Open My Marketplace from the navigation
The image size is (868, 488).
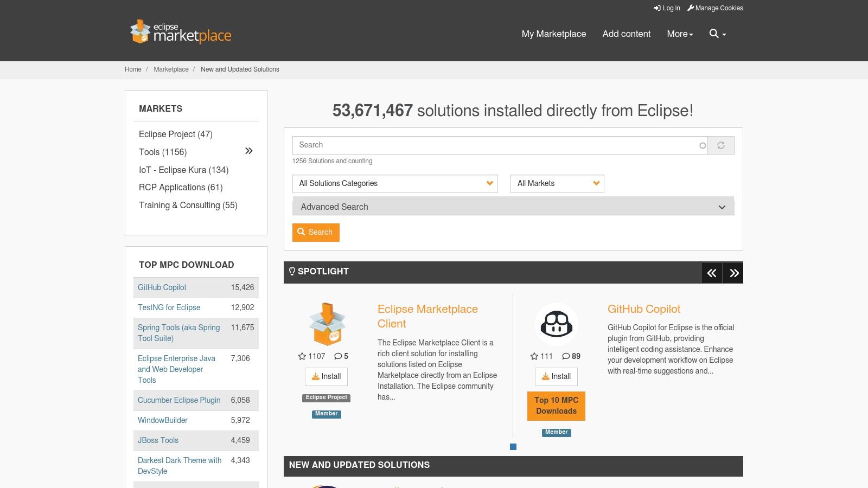click(553, 34)
